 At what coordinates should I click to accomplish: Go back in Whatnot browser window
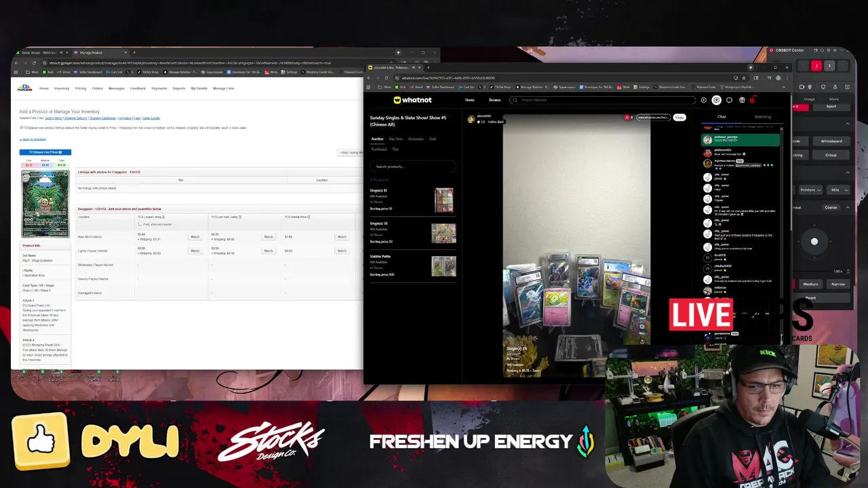(369, 78)
